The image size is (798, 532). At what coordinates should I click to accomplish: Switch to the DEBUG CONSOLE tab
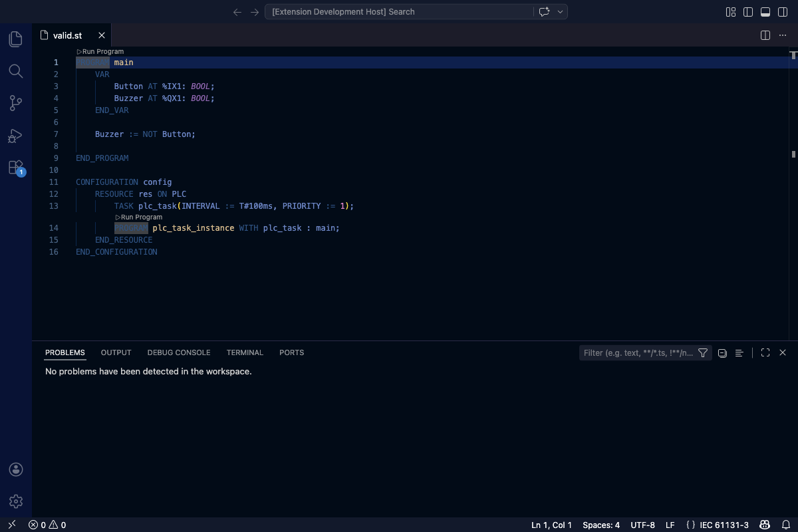(x=179, y=352)
